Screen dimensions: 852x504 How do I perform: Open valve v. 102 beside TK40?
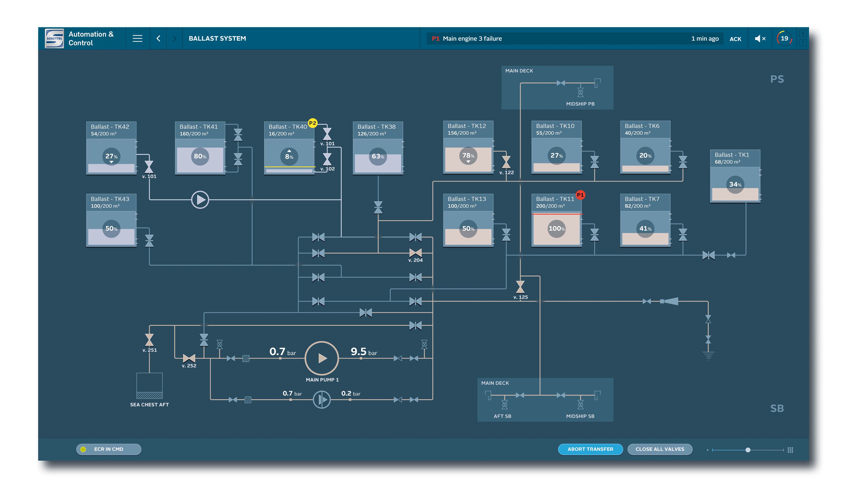click(327, 159)
